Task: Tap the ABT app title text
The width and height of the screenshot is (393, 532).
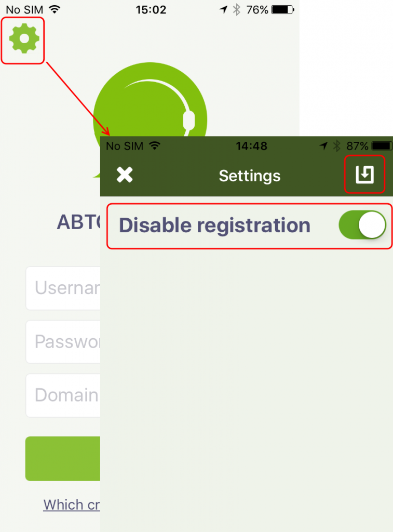Action: 79,222
